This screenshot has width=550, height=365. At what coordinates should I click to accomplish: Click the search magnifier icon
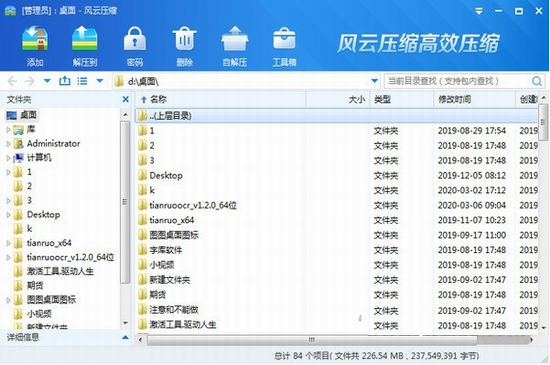point(537,81)
